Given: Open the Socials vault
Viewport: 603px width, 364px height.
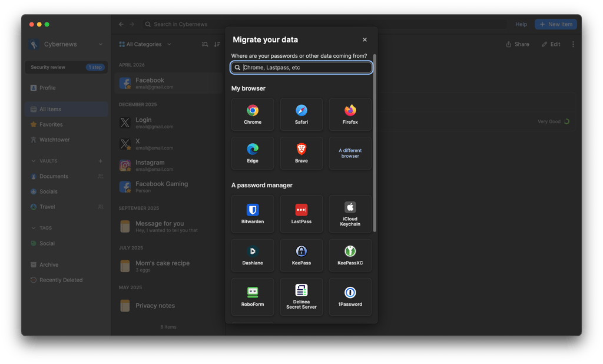Looking at the screenshot, I should coord(66,191).
